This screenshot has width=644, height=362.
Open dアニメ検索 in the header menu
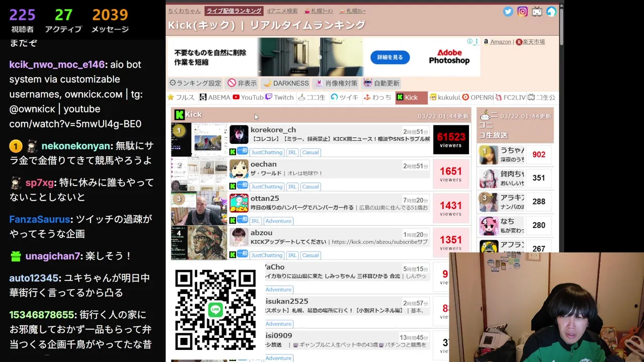282,11
